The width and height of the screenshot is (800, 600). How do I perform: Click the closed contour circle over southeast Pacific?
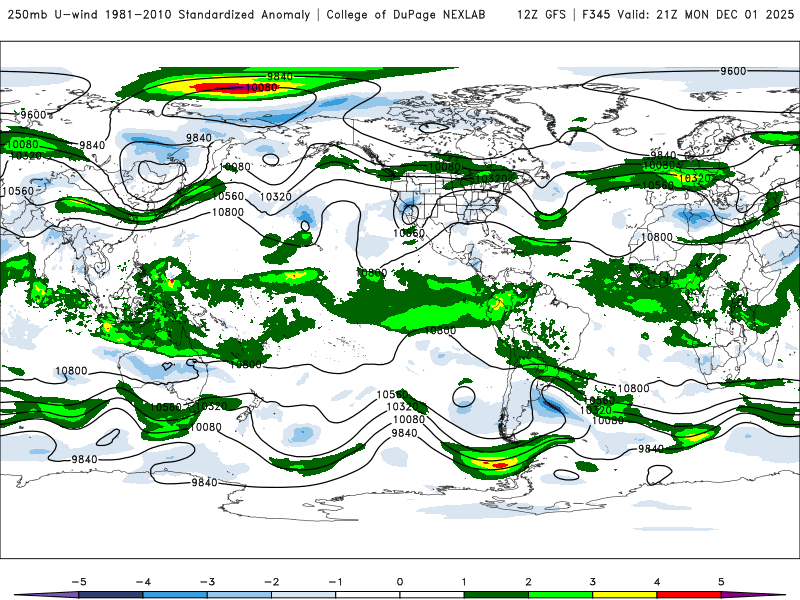coord(464,396)
